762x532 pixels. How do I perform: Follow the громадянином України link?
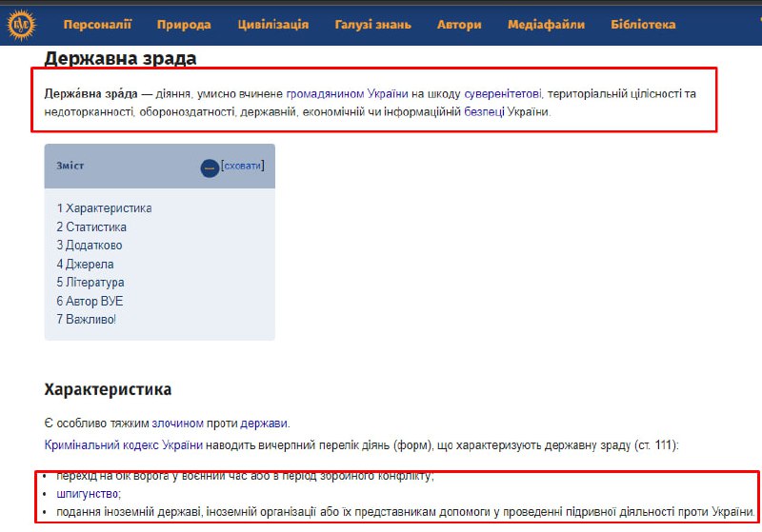tap(348, 93)
